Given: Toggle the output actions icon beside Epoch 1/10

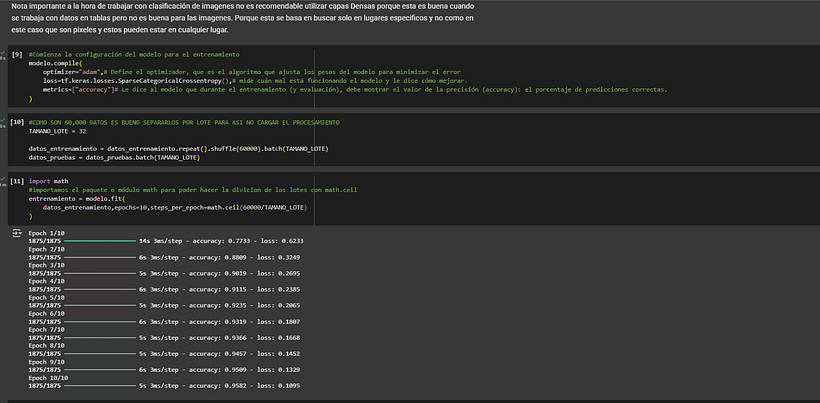Looking at the screenshot, I should (16, 233).
